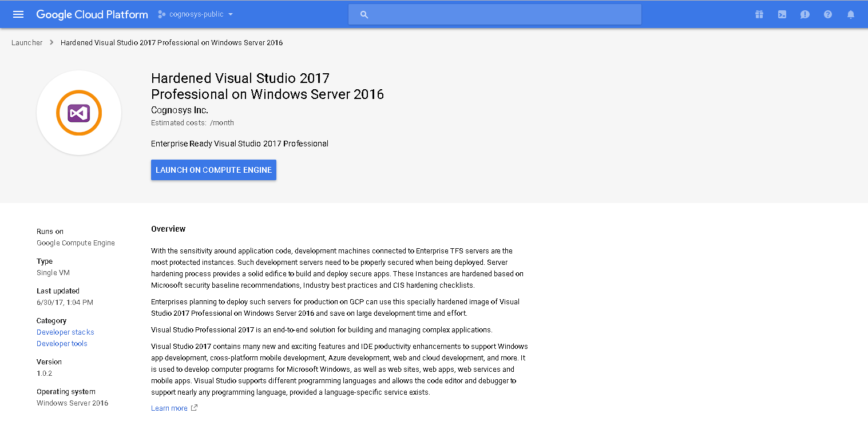This screenshot has width=868, height=425.
Task: Click the Estimated costs text
Action: click(x=192, y=122)
